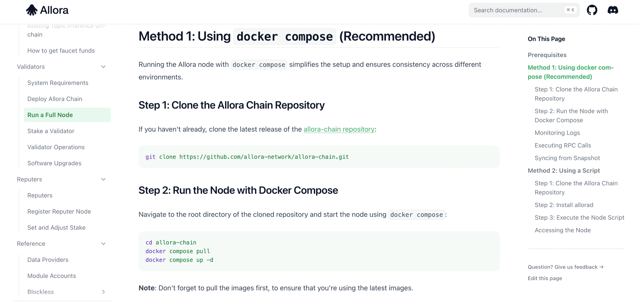Open the GitHub repository icon
The height and width of the screenshot is (304, 644).
[x=592, y=10]
